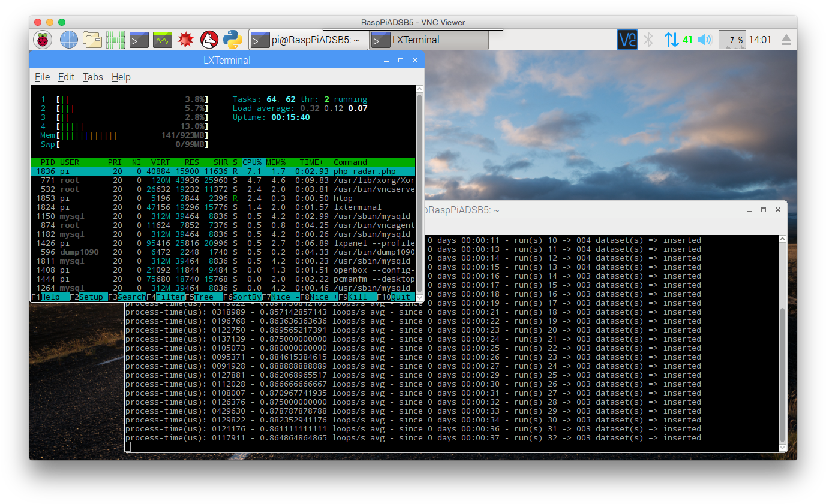This screenshot has height=504, width=826.
Task: Open the File Manager icon
Action: 92,39
